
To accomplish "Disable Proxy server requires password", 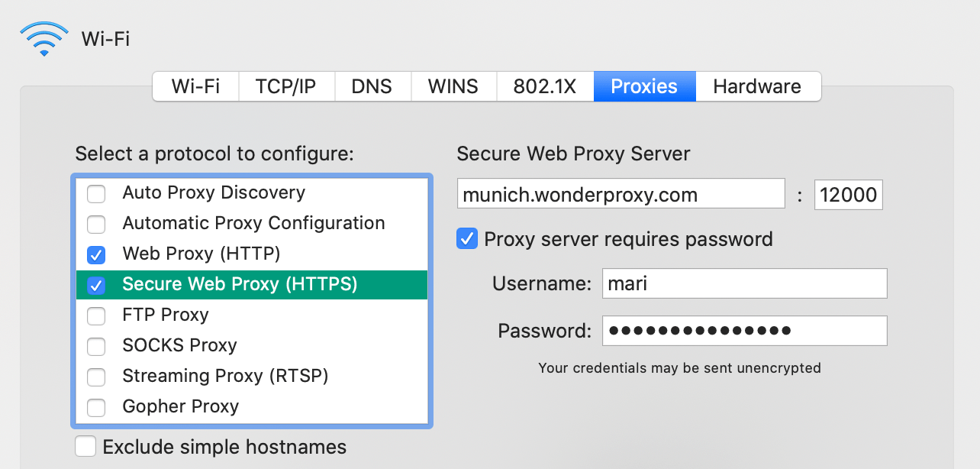I will [x=466, y=239].
